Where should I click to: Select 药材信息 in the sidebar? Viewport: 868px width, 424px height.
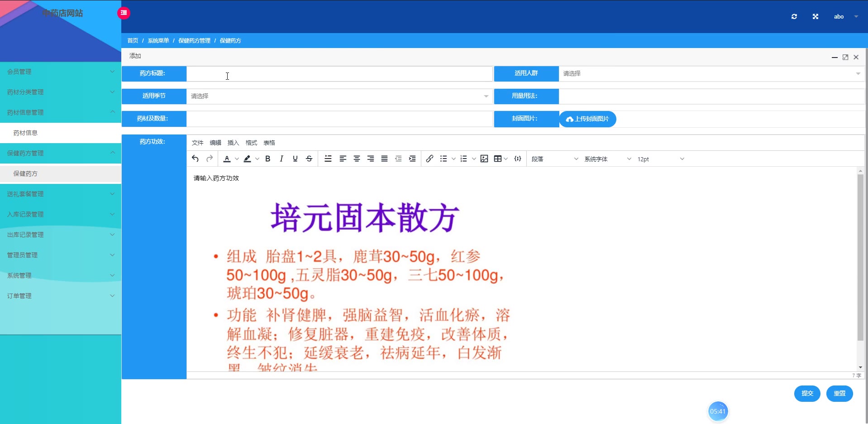61,133
